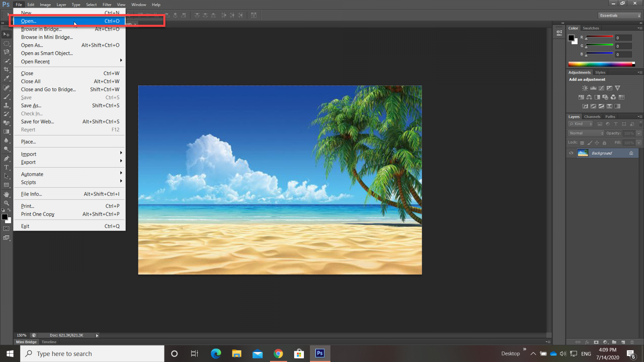Open the layer blend mode Normal dropdown
Screen dimensions: 644x362
coord(586,133)
